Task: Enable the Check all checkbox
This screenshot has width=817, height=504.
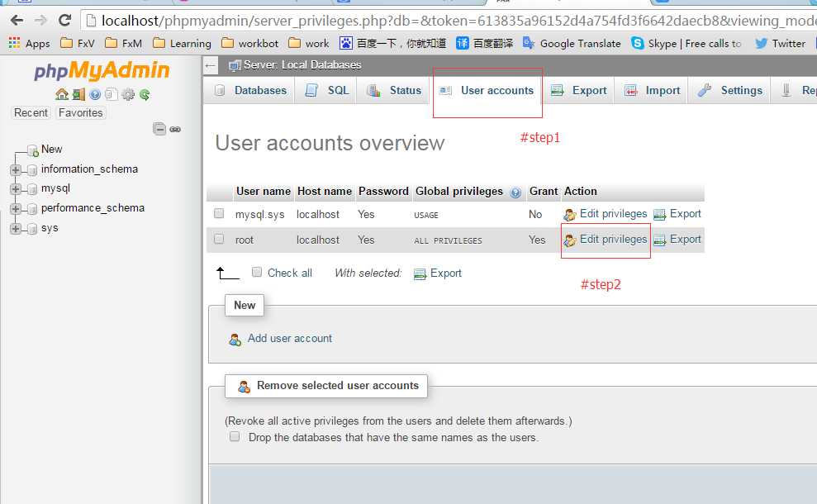Action: click(x=257, y=272)
